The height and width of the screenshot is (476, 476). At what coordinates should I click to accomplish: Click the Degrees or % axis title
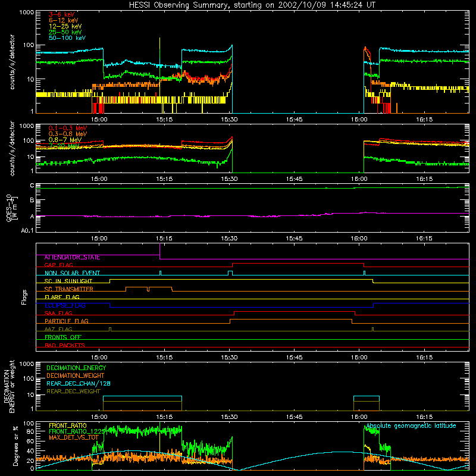click(x=15, y=446)
